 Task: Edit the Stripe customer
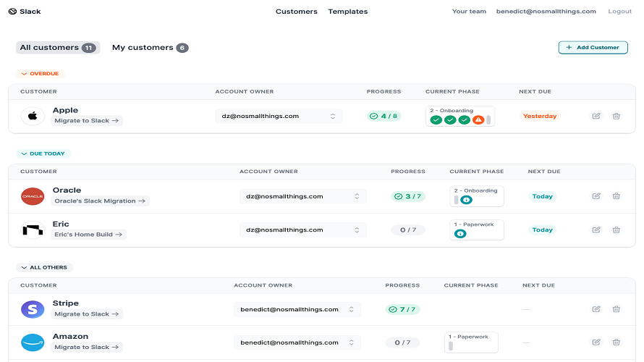[596, 309]
